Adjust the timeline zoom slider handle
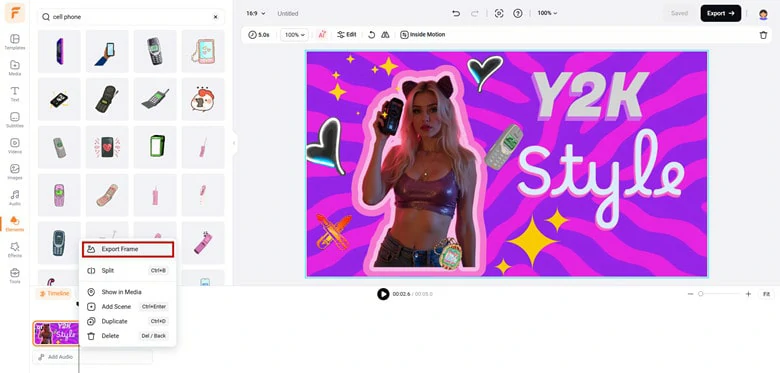This screenshot has height=373, width=780. click(700, 294)
